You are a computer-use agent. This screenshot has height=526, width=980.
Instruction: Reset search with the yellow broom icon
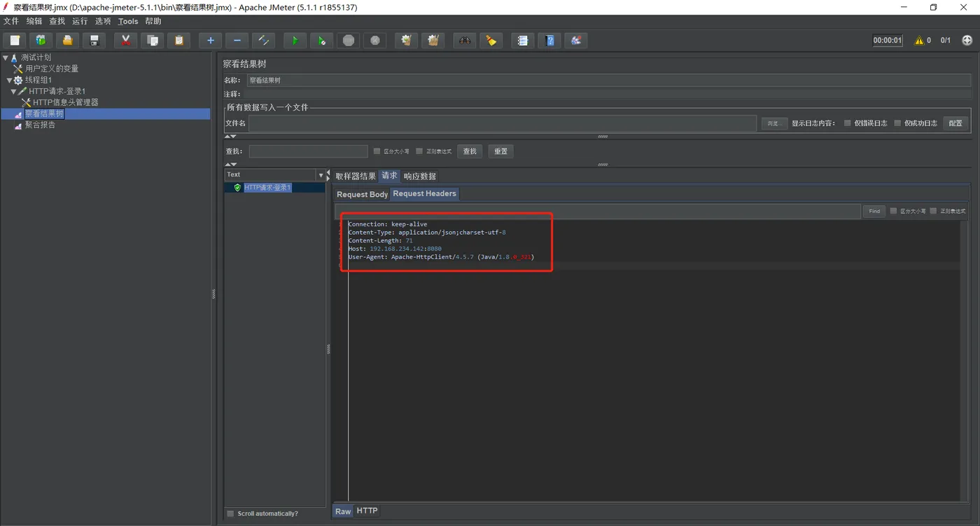491,41
